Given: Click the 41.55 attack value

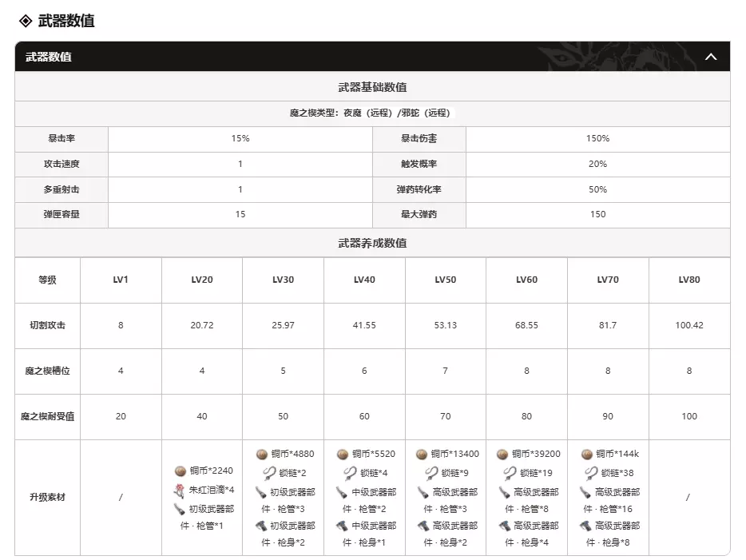Looking at the screenshot, I should coord(364,325).
